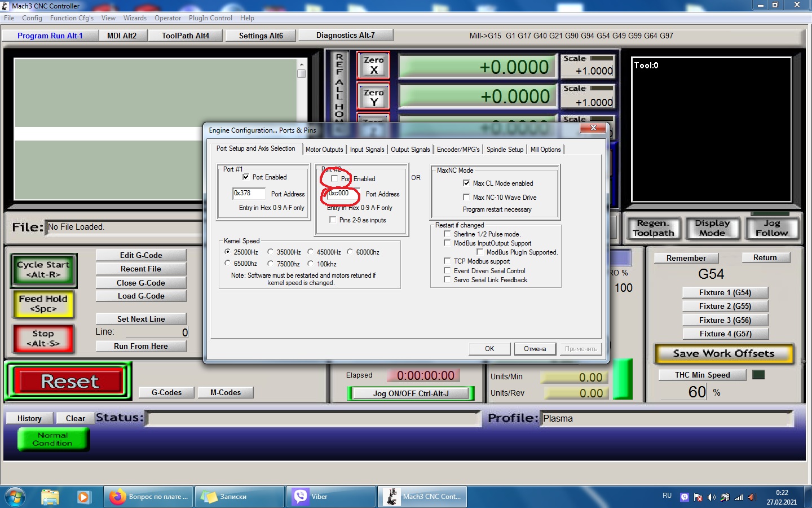Viewport: 812px width, 508px height.
Task: Toggle Jog ON/OFF Ctrl-Alt-J
Action: [x=411, y=393]
